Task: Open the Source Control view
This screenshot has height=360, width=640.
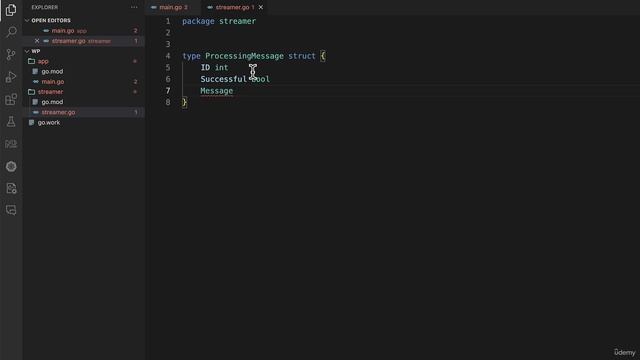Action: click(x=11, y=54)
